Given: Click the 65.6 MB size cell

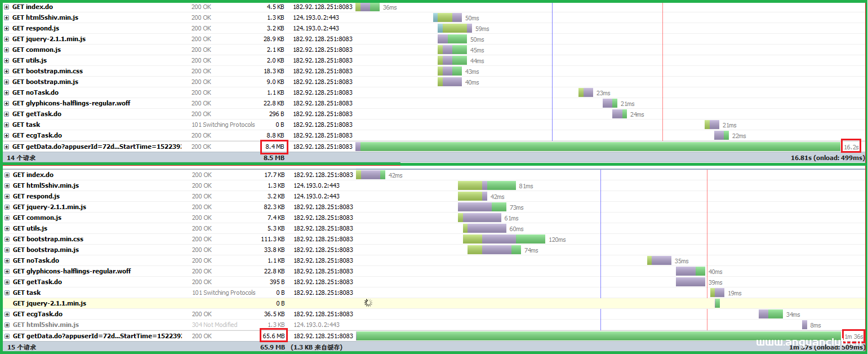Looking at the screenshot, I should click(274, 336).
